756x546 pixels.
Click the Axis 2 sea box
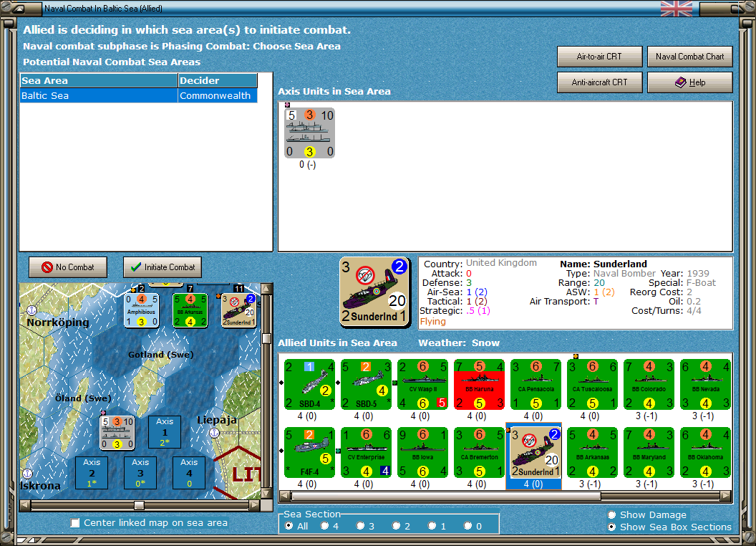coord(92,473)
